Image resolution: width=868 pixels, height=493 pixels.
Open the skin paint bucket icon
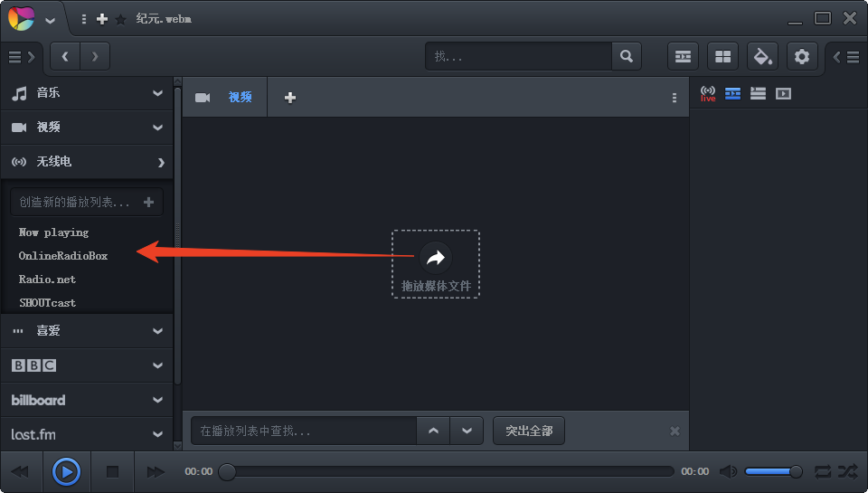(762, 57)
